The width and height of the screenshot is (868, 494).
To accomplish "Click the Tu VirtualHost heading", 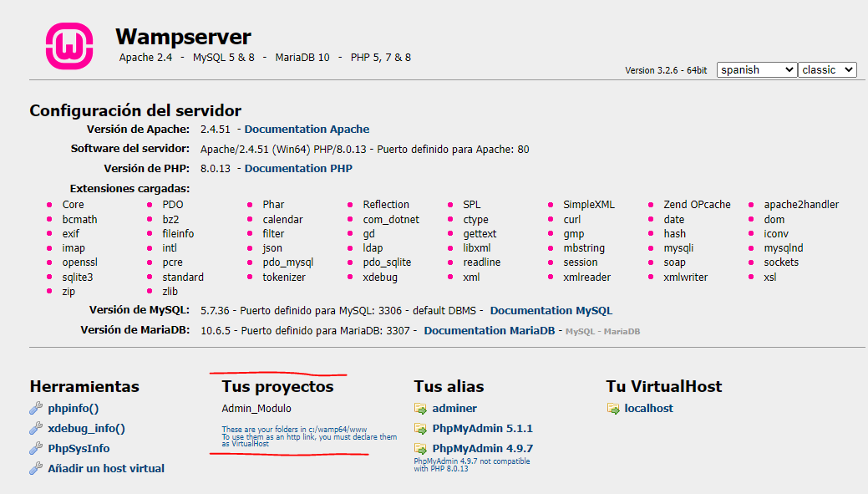I will [663, 386].
